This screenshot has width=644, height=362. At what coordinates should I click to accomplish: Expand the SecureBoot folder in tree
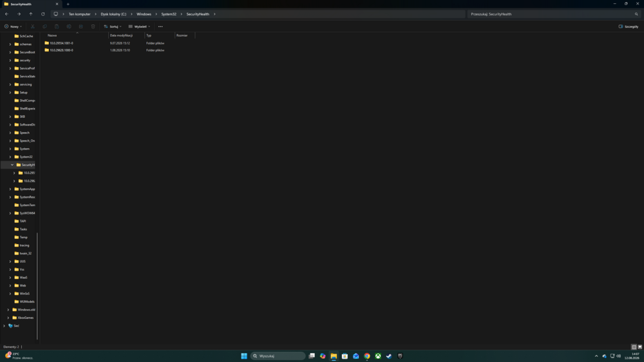tap(10, 52)
